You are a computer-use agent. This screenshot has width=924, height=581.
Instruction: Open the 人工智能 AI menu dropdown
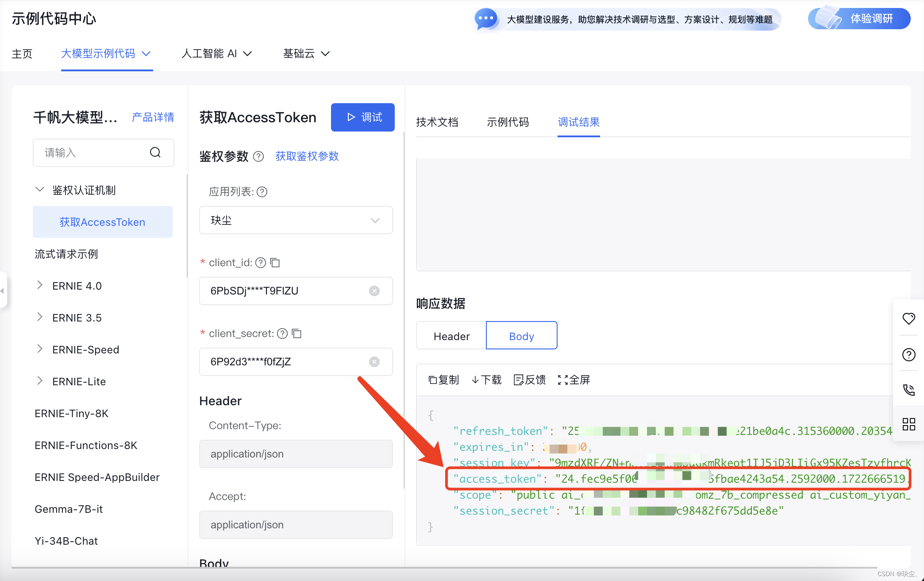216,54
